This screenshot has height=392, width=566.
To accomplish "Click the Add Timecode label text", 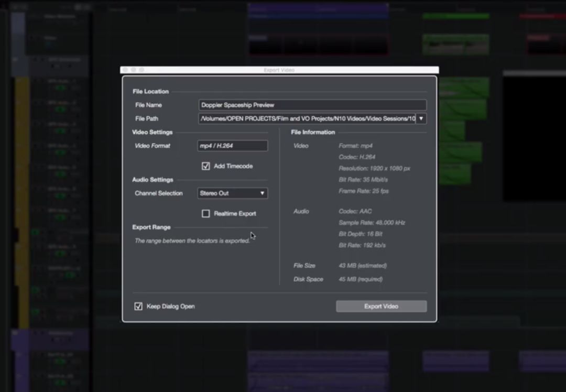I will tap(233, 166).
